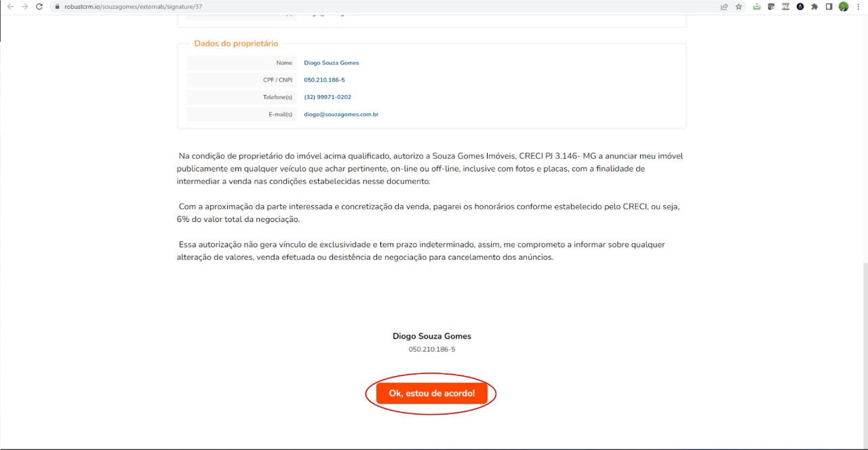Image resolution: width=868 pixels, height=450 pixels.
Task: View site info via the padlock icon
Action: (x=57, y=7)
